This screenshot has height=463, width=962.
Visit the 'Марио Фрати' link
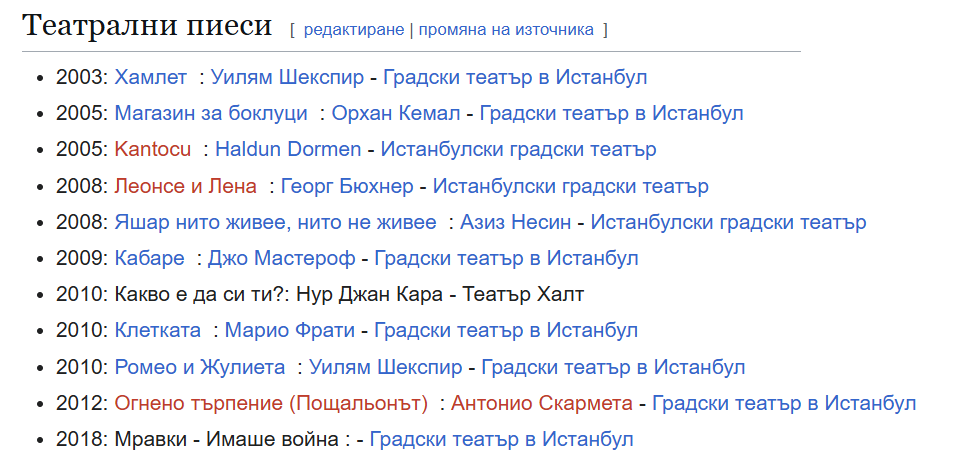287,330
